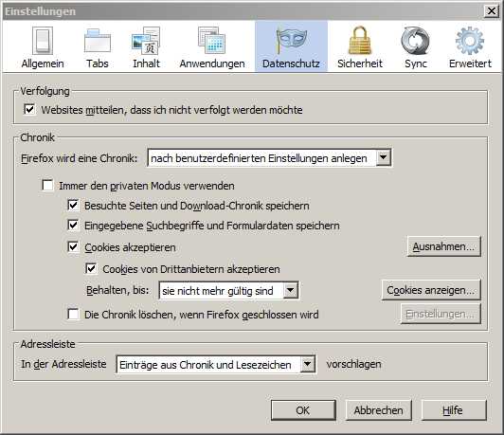Expand the Adressleiste suggestions dropdown
The height and width of the screenshot is (435, 504).
(x=216, y=364)
